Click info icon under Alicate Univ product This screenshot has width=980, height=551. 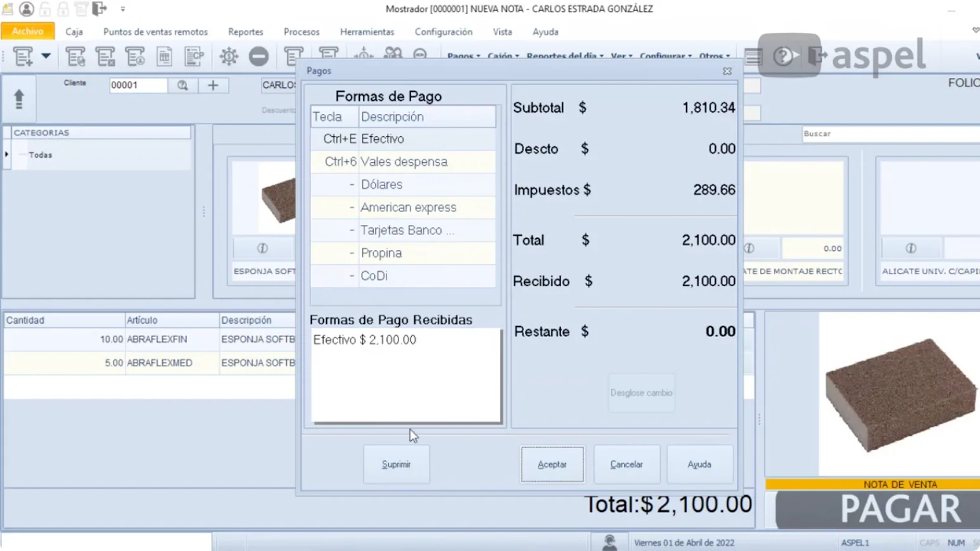[x=911, y=248]
